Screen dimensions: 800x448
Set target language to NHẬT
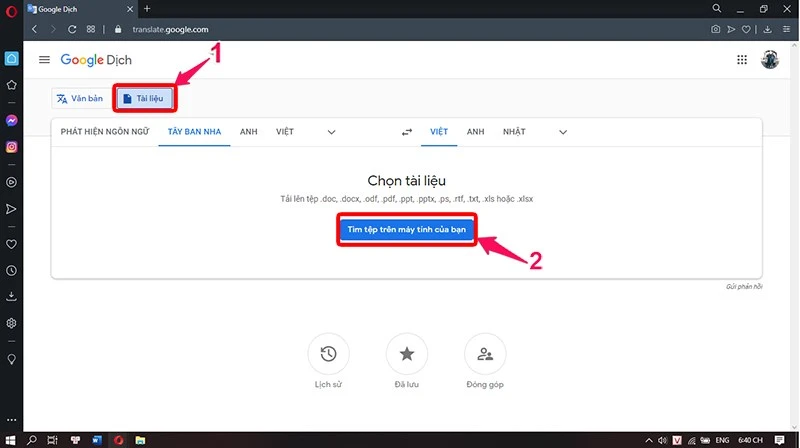point(514,132)
